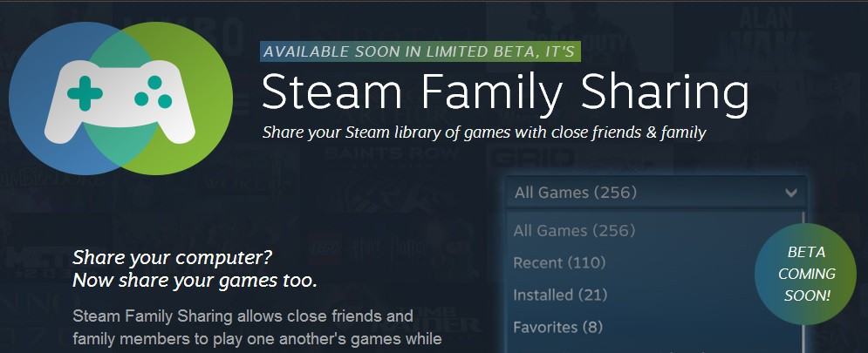
Task: Select the "Installed (21)" list entry
Action: pyautogui.click(x=560, y=295)
